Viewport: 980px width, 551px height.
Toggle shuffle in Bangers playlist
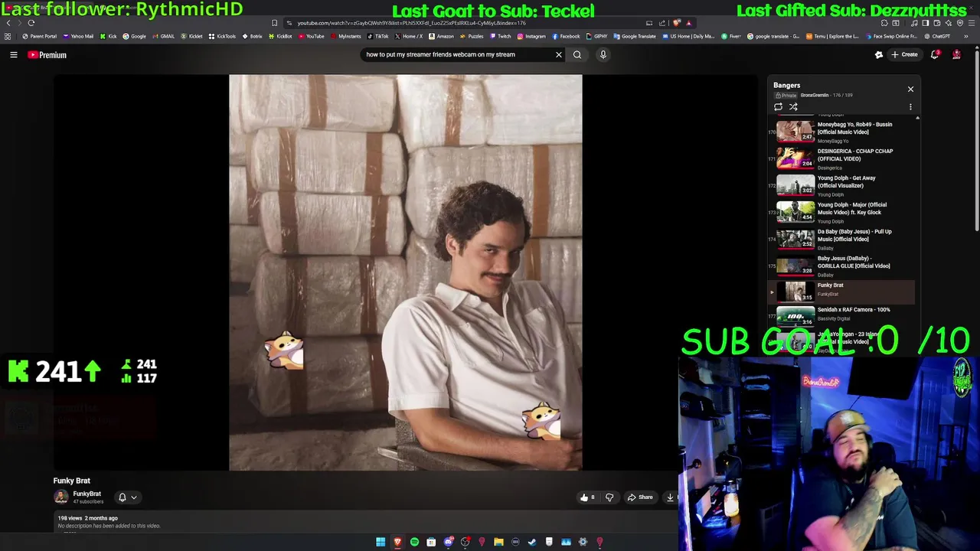pyautogui.click(x=793, y=107)
